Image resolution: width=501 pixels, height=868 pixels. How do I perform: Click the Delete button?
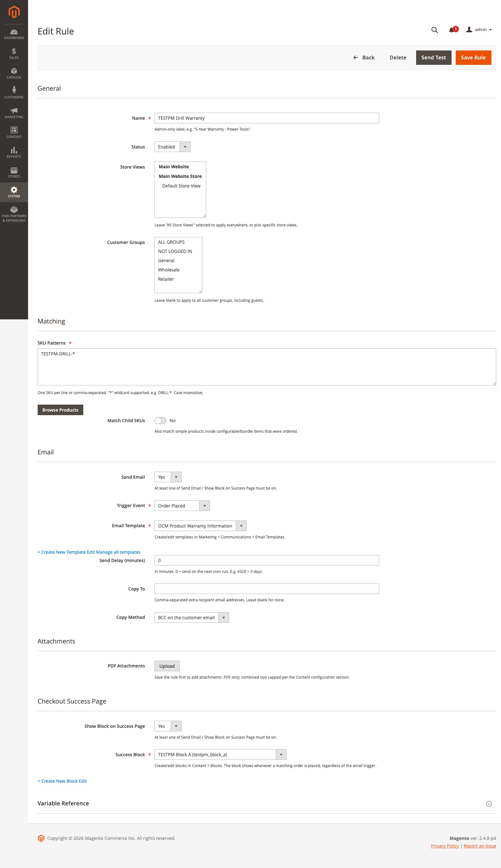[x=398, y=57]
